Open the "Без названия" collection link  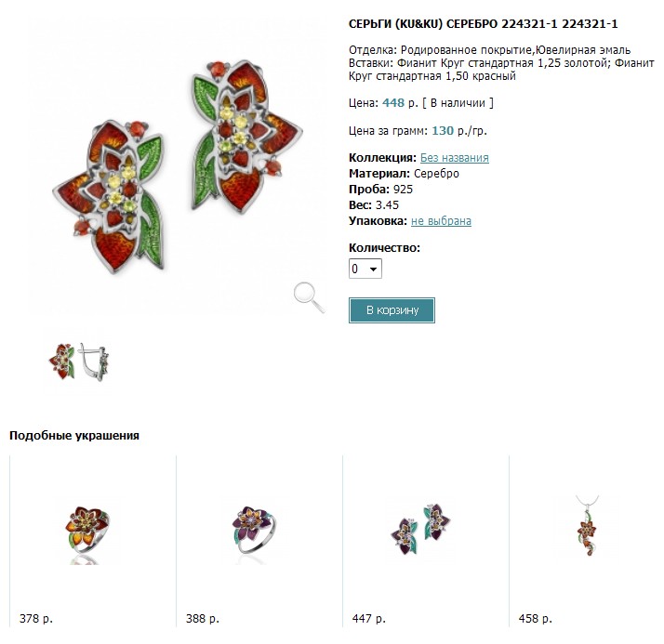454,158
